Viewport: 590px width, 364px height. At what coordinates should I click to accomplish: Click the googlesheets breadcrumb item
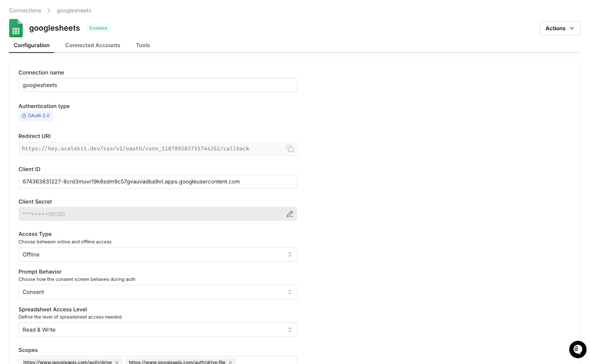pos(74,10)
